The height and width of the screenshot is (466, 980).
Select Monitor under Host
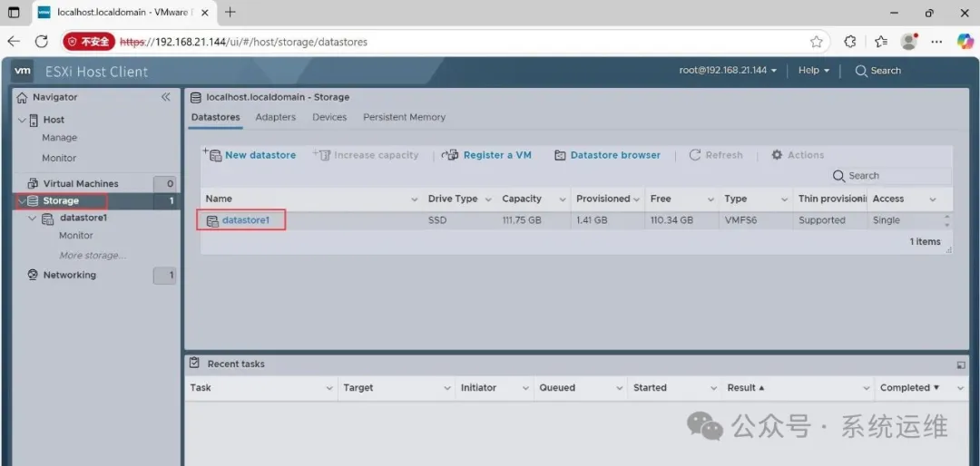click(x=59, y=158)
